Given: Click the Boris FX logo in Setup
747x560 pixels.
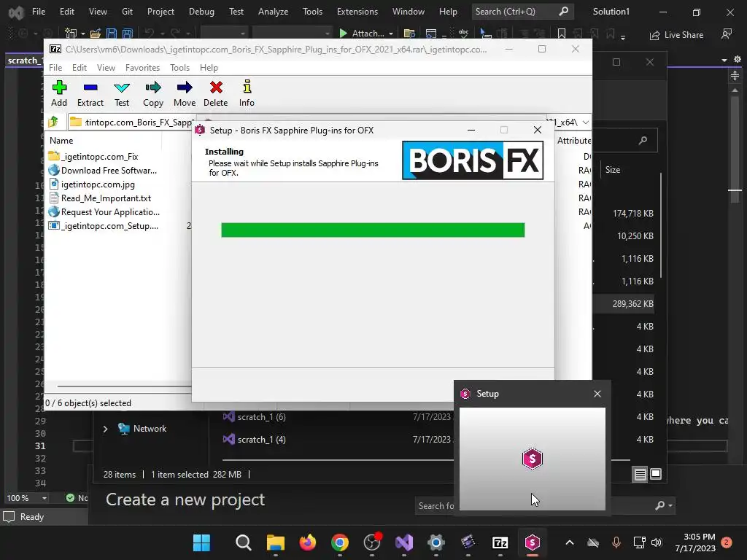Looking at the screenshot, I should (473, 160).
